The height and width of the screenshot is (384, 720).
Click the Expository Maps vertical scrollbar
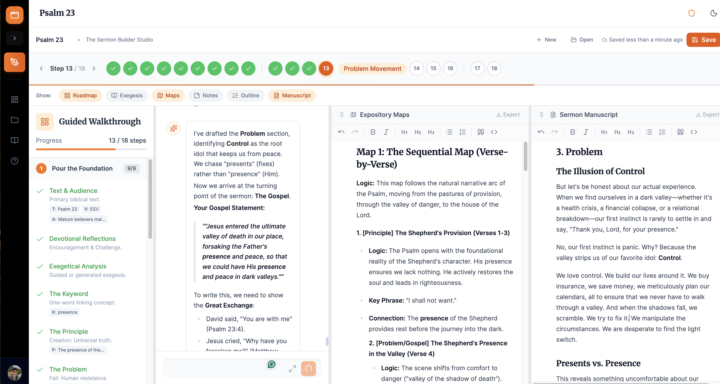tap(525, 156)
